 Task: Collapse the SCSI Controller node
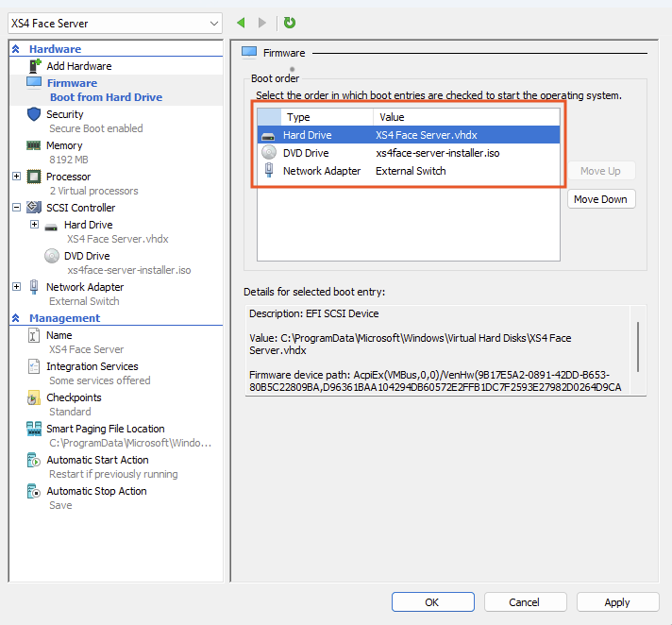tap(17, 208)
